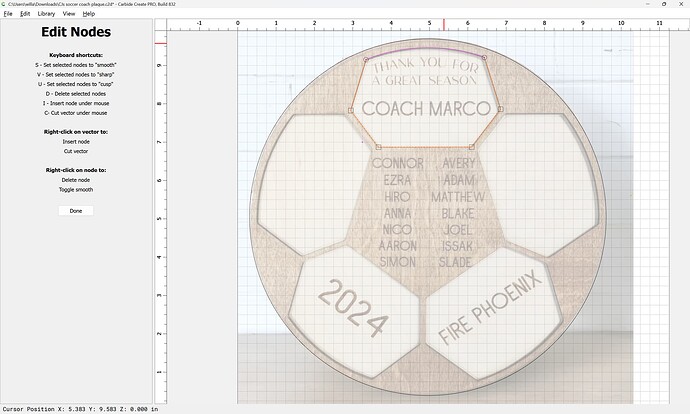Close the Carbide Create window

681,4
